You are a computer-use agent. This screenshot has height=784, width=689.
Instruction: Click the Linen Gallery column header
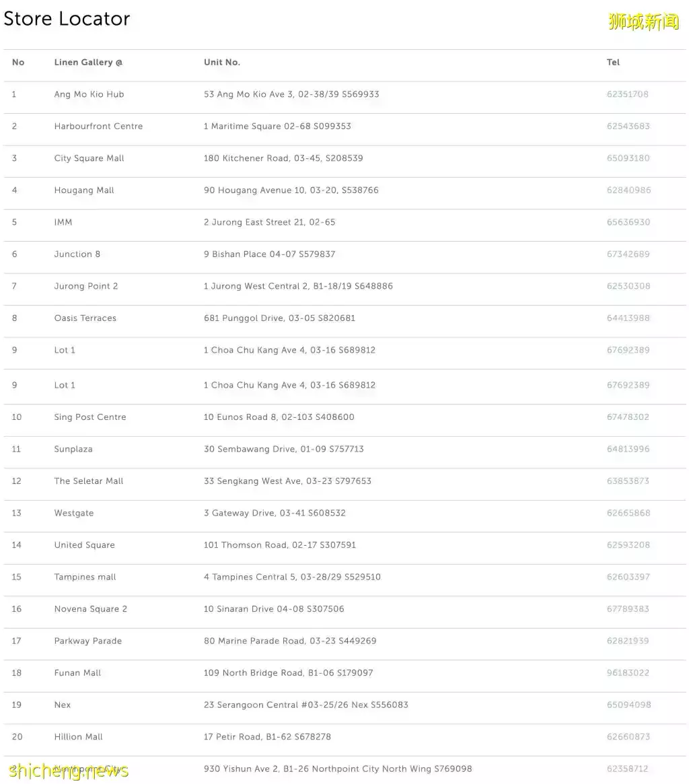click(88, 63)
